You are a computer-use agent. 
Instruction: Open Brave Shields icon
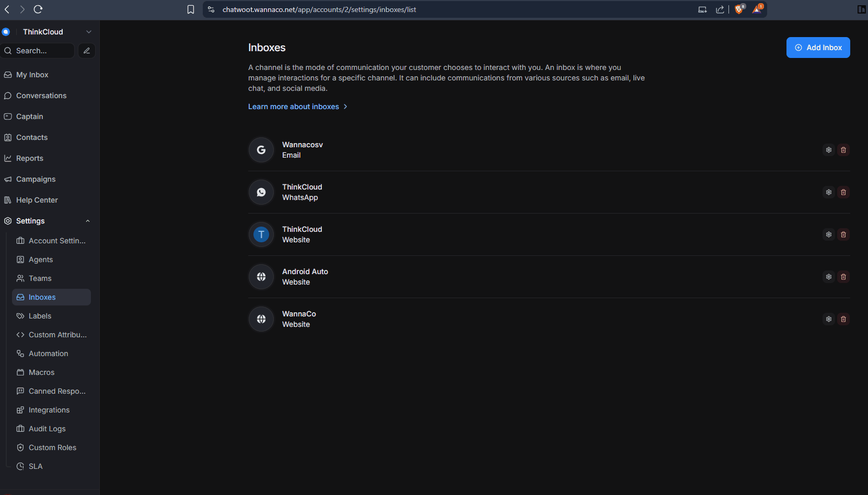[739, 9]
